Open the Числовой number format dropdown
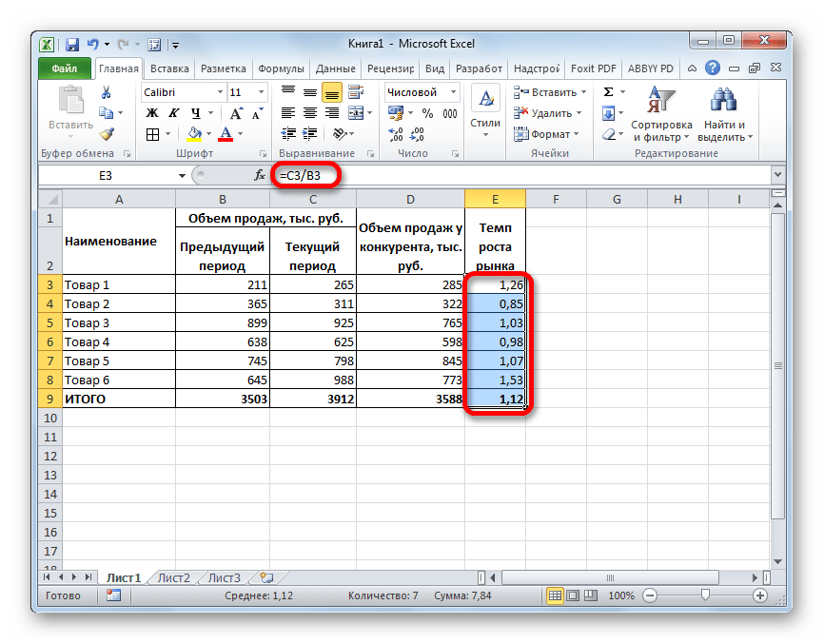Image resolution: width=824 pixels, height=644 pixels. tap(453, 92)
